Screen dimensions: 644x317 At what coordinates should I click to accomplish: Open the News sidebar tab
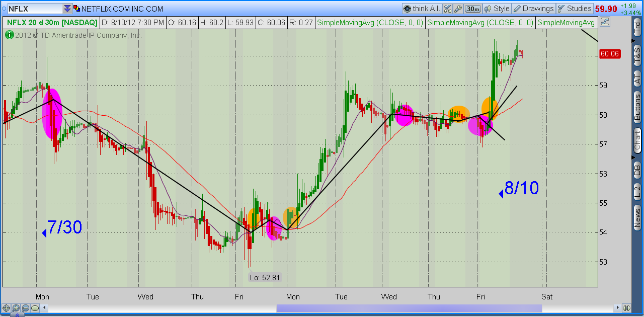click(x=637, y=217)
